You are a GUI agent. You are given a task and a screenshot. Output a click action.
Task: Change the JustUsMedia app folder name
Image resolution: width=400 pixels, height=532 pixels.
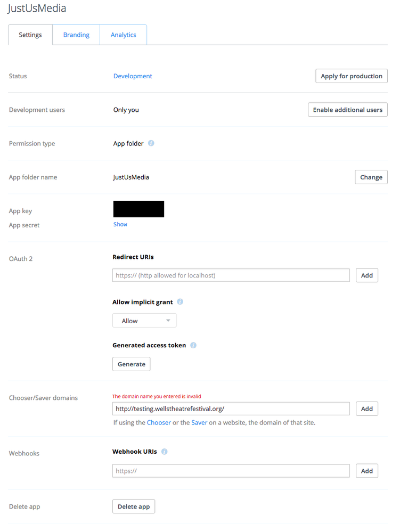(x=371, y=177)
